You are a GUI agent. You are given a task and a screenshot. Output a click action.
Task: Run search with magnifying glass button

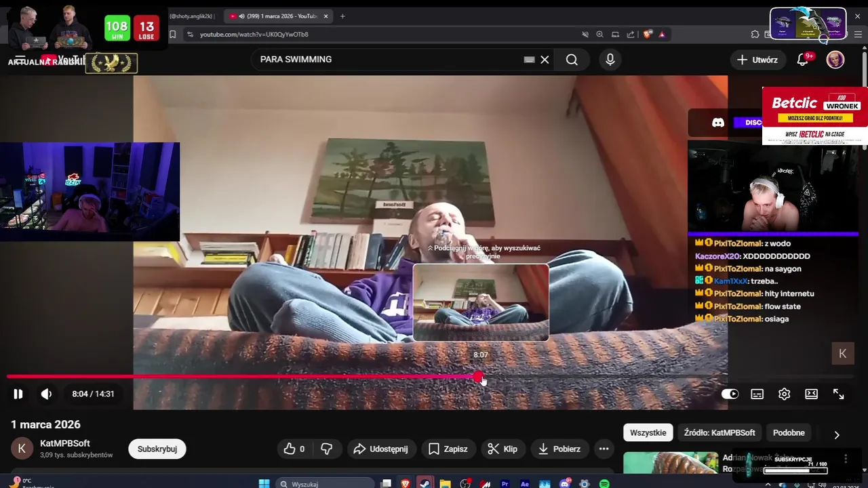click(572, 60)
